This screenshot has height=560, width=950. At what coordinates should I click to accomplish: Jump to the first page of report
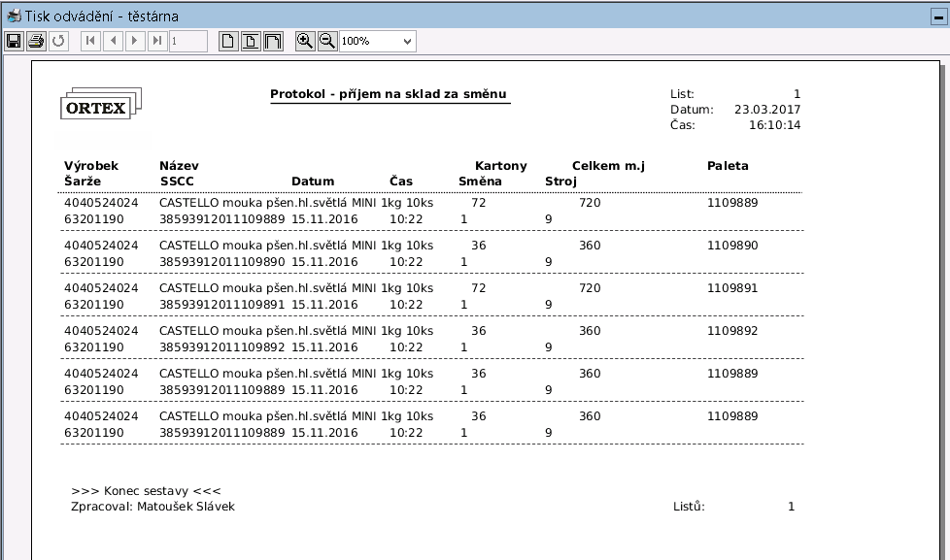90,41
